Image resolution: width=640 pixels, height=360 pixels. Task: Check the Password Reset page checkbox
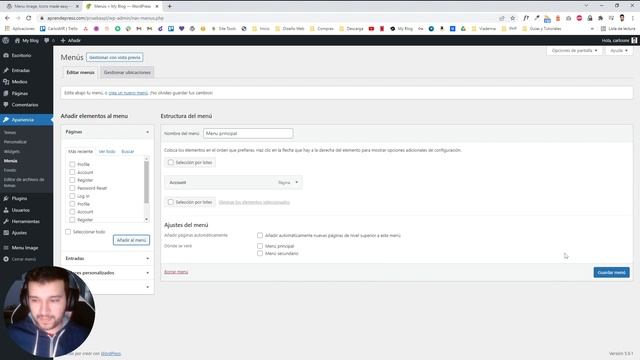[72, 188]
